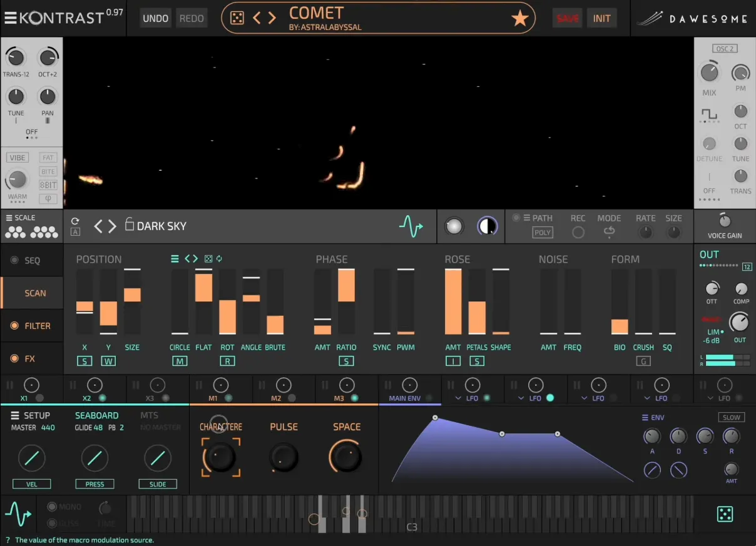
Task: Click the scan section teal left arrow
Action: tap(187, 259)
